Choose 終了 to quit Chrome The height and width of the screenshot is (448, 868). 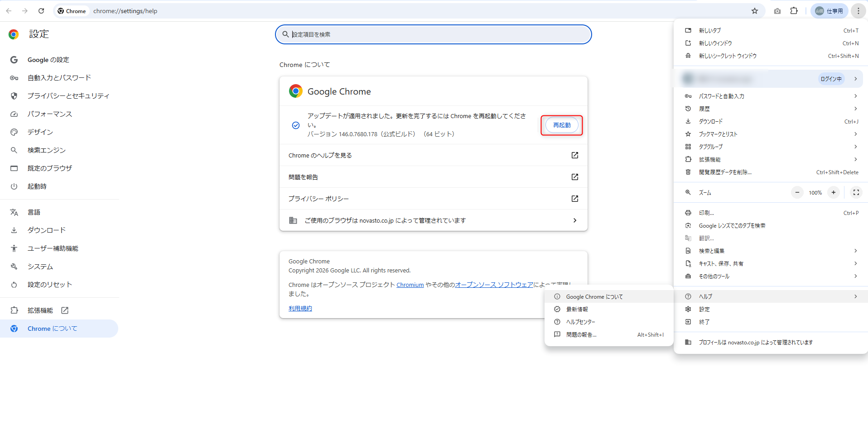click(x=771, y=322)
